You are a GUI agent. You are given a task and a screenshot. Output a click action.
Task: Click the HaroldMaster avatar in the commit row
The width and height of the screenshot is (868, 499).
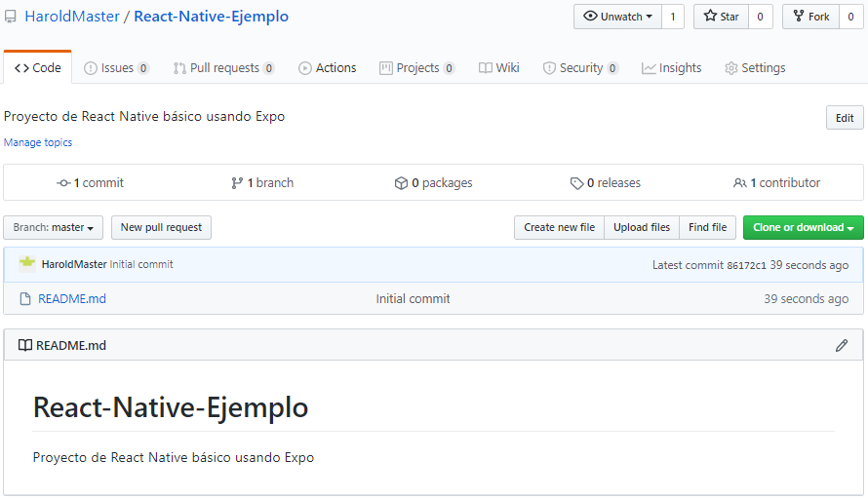click(x=27, y=264)
